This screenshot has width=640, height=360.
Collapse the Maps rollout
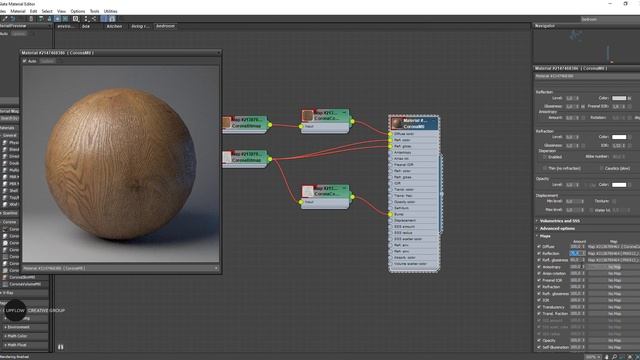[545, 236]
